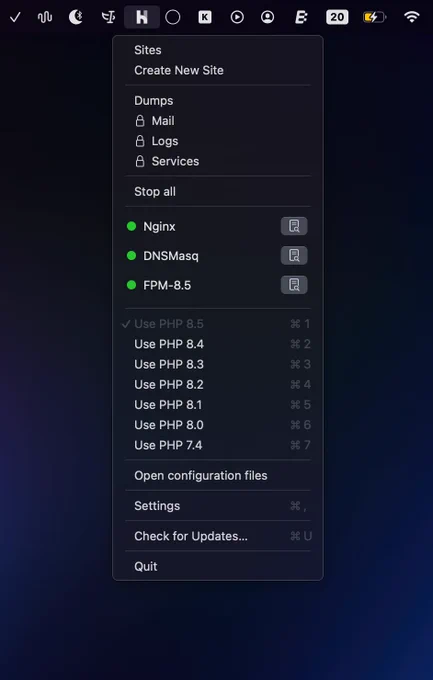Click the Herd 'H' menu bar icon
This screenshot has height=680, width=433.
pos(142,17)
